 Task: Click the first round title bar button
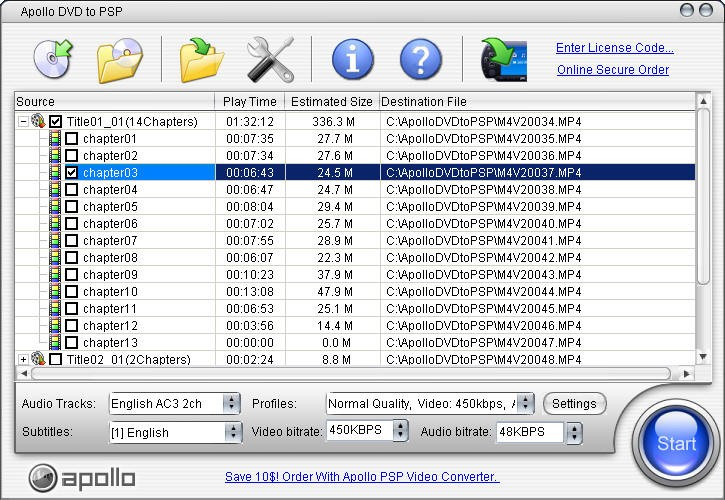click(687, 10)
